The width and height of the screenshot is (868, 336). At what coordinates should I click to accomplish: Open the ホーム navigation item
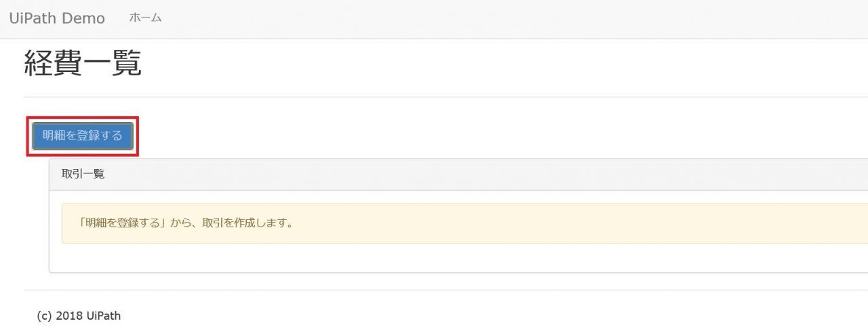145,18
